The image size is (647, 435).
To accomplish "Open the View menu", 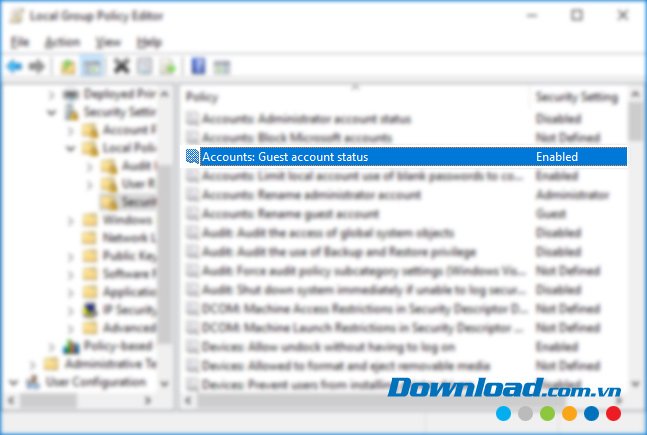I will click(108, 42).
